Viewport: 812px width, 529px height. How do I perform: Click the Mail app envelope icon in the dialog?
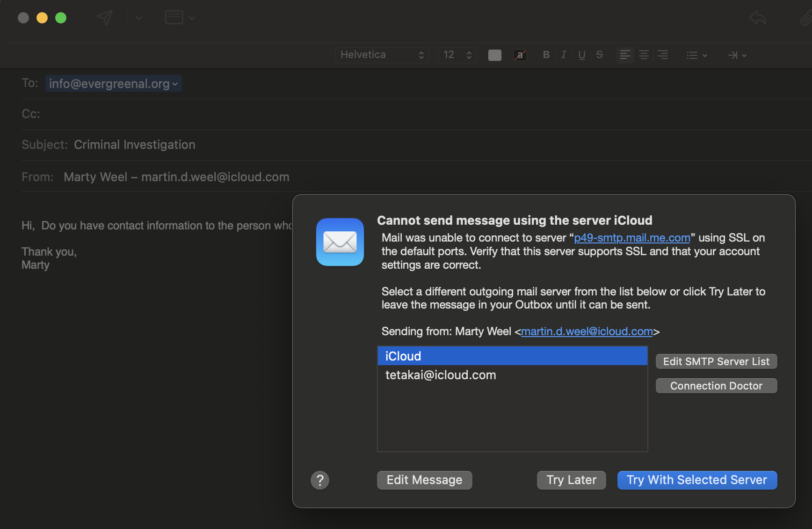coord(340,242)
